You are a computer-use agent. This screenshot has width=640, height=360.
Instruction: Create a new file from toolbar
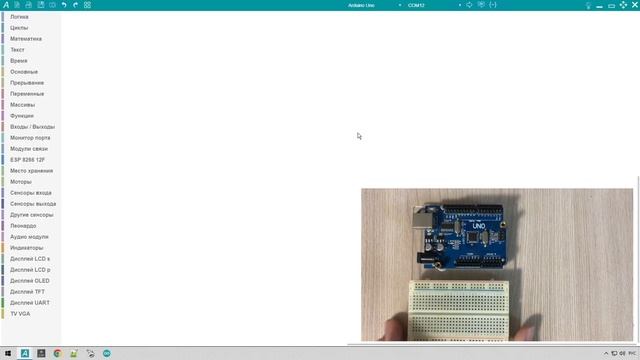point(17,5)
